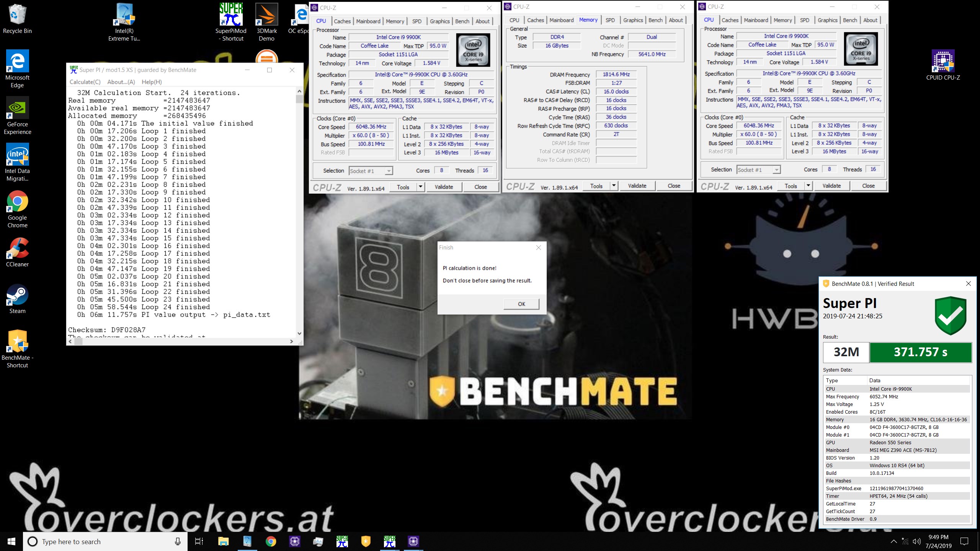Expand the Tools dropdown arrow in left CPU-Z
The height and width of the screenshot is (551, 980).
click(420, 187)
